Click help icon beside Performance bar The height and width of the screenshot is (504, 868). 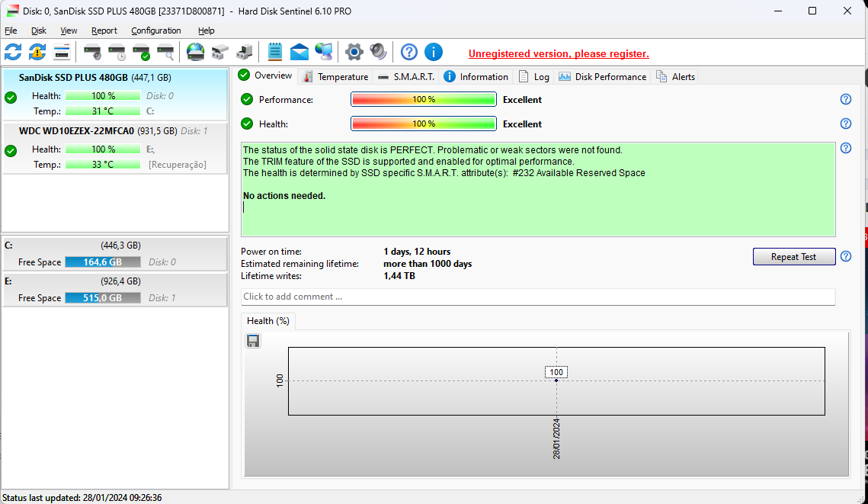pyautogui.click(x=846, y=99)
